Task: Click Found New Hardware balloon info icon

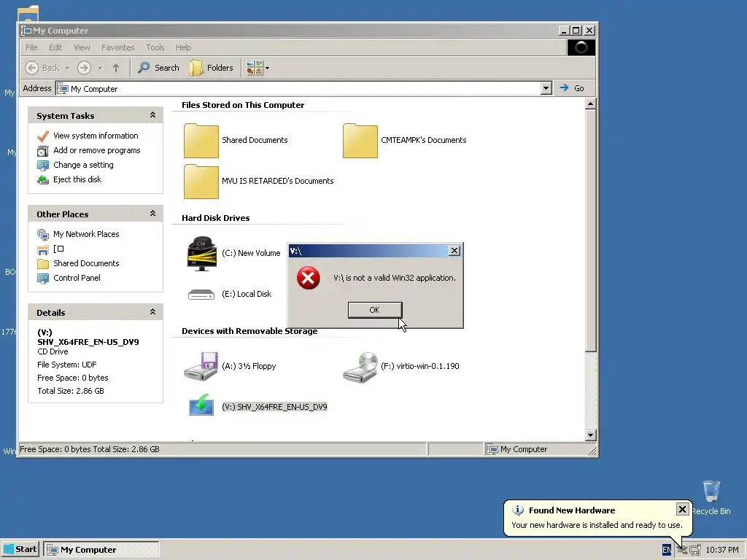Action: tap(518, 510)
